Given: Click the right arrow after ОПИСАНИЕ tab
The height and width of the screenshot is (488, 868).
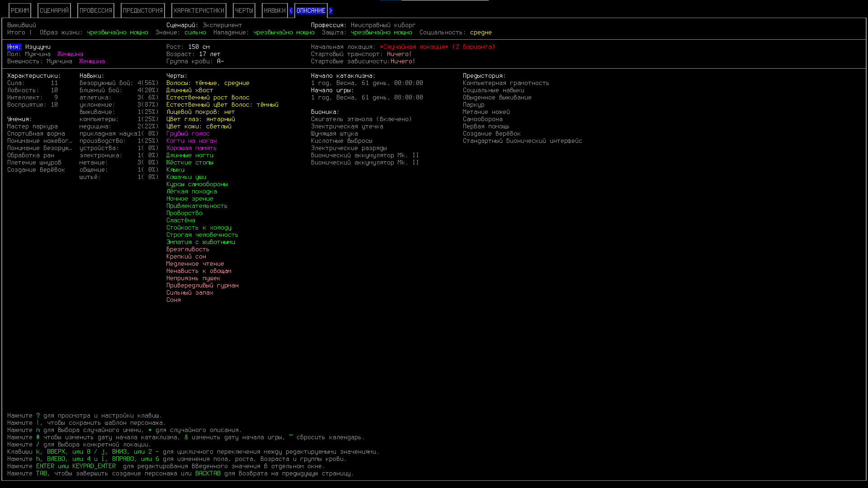Looking at the screenshot, I should 330,11.
